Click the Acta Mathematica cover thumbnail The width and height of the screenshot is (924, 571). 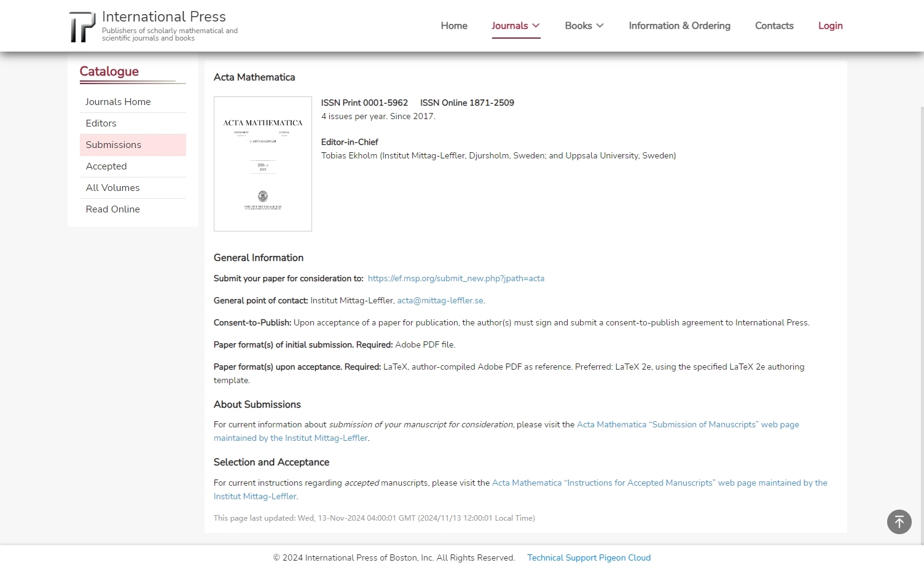tap(263, 164)
